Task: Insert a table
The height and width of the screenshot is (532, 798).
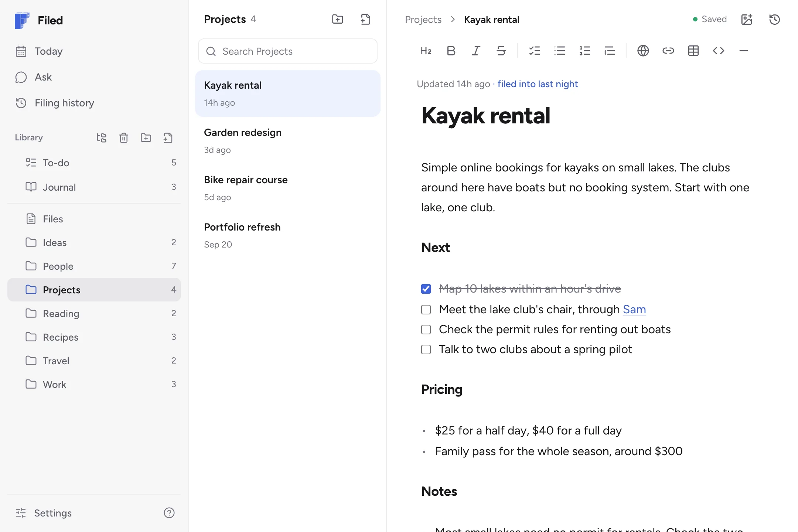Action: click(x=693, y=51)
